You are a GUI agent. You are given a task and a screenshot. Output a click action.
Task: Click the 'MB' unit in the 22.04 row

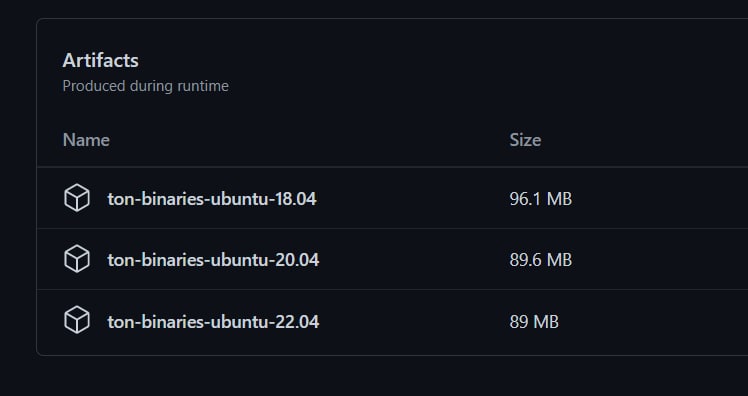(546, 322)
